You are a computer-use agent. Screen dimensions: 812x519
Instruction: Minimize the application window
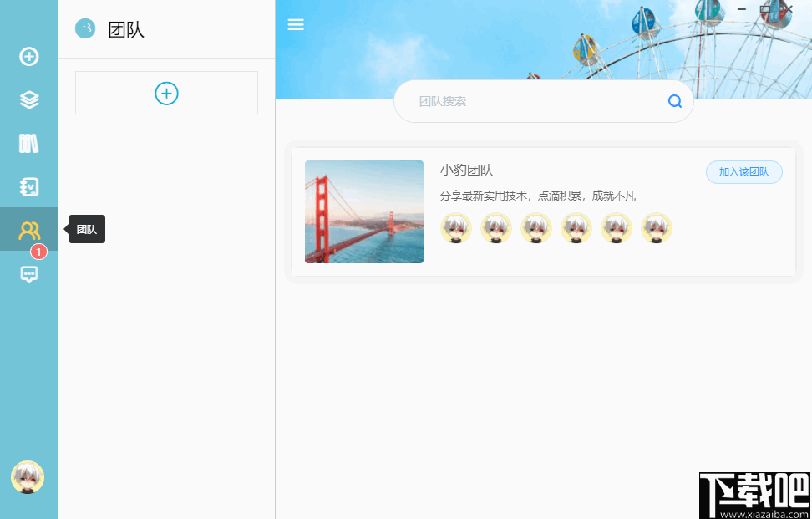(x=742, y=9)
